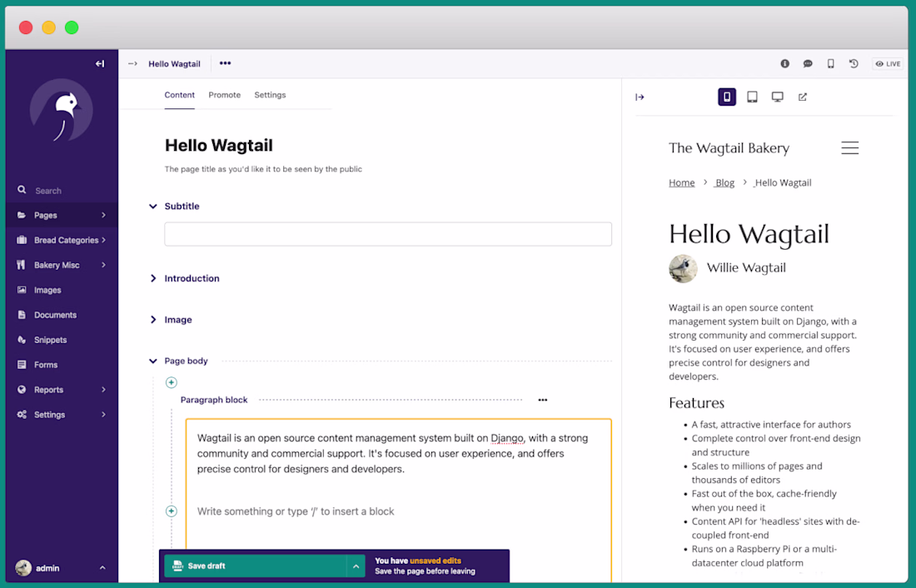Toggle the breadcrumb arrow beside Hello Wagtail
Screen dimensions: 916x588
(x=133, y=63)
